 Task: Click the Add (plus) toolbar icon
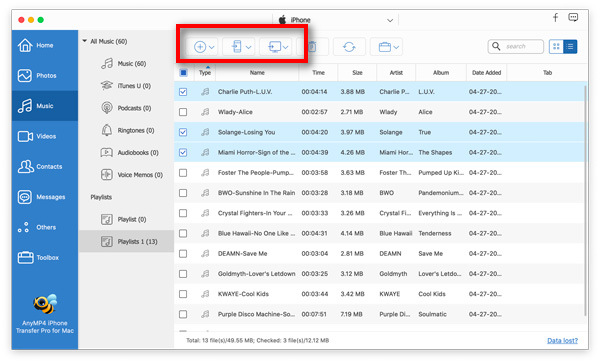pos(200,47)
